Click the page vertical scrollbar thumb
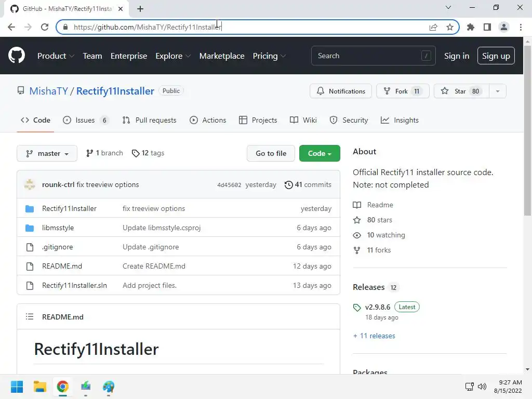Image resolution: width=532 pixels, height=399 pixels. coord(527,130)
